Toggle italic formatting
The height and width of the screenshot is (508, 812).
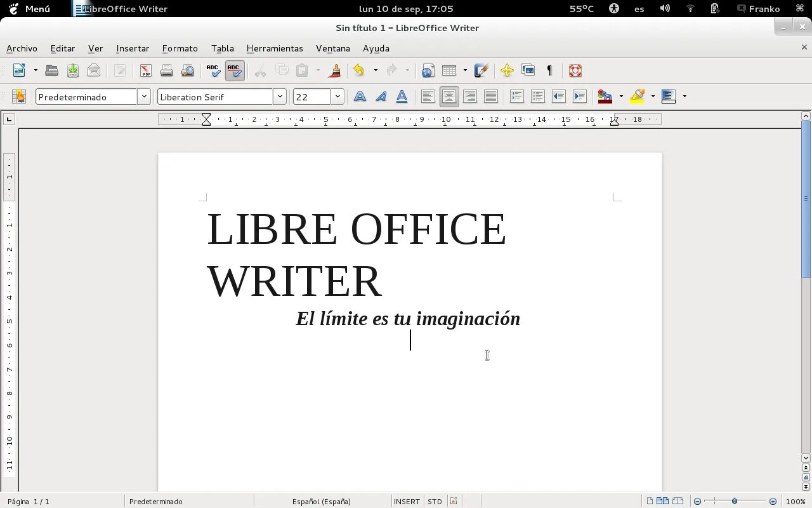(x=381, y=97)
